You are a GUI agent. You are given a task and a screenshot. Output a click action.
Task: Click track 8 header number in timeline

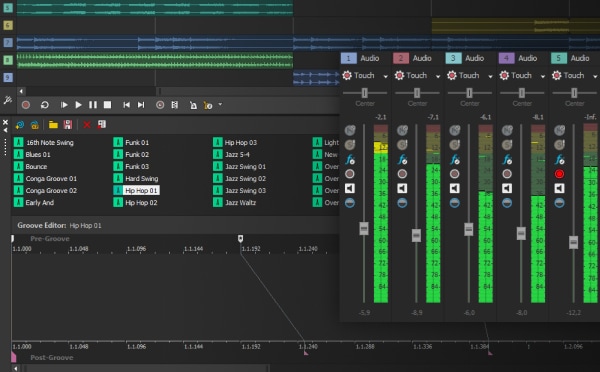pyautogui.click(x=8, y=60)
